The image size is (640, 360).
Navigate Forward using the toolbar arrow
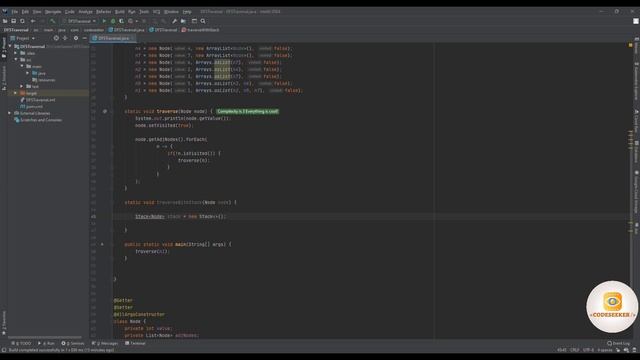[x=42, y=21]
